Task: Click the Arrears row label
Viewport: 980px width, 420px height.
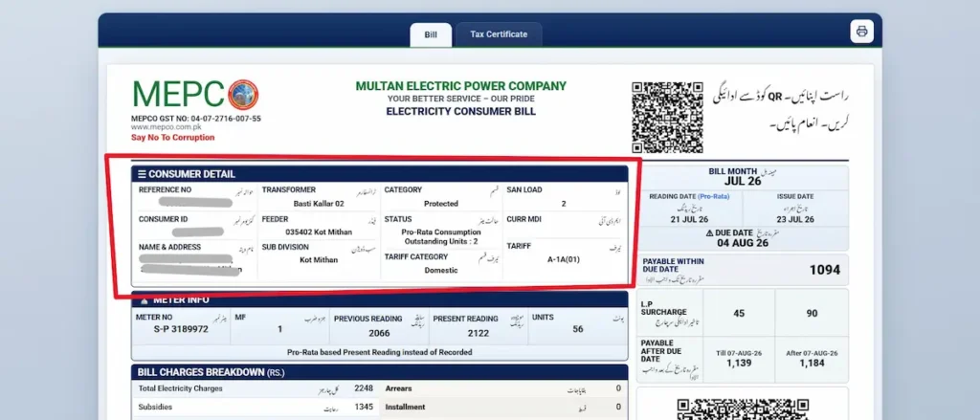Action: click(x=399, y=388)
